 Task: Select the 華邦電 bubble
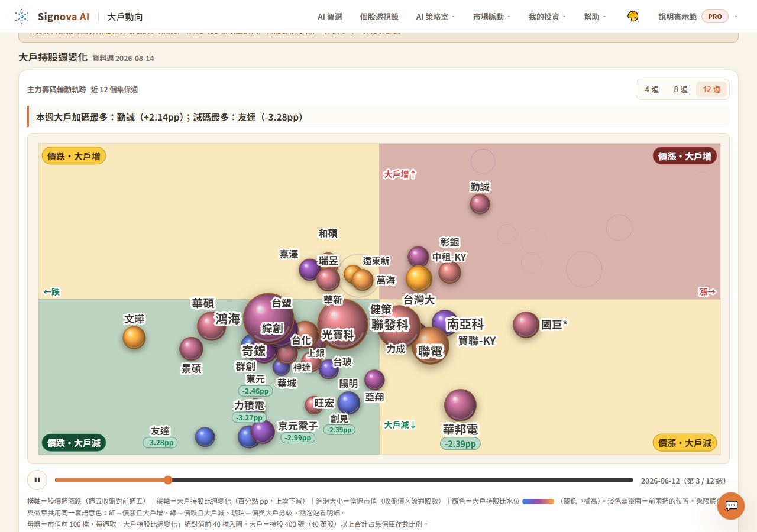(460, 405)
